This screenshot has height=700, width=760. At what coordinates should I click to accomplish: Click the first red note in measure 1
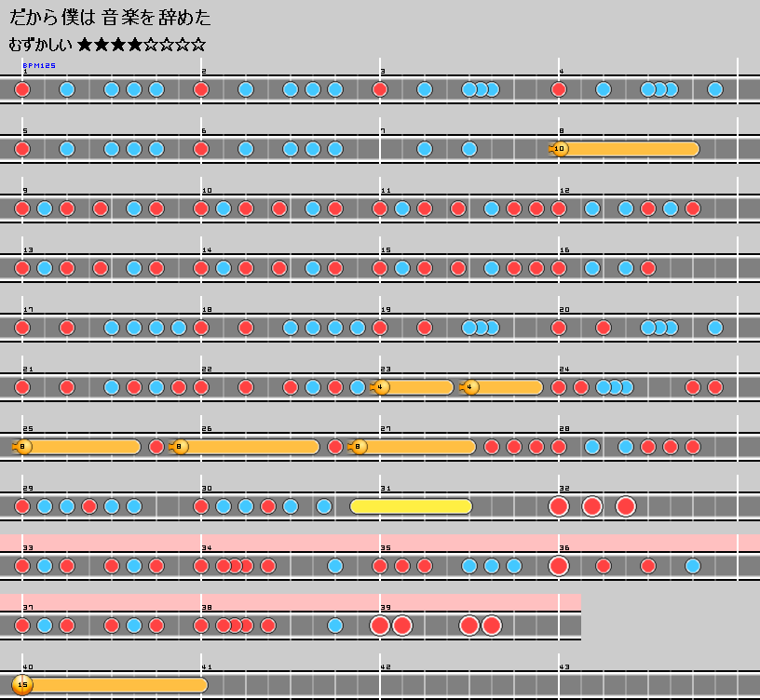pyautogui.click(x=22, y=89)
